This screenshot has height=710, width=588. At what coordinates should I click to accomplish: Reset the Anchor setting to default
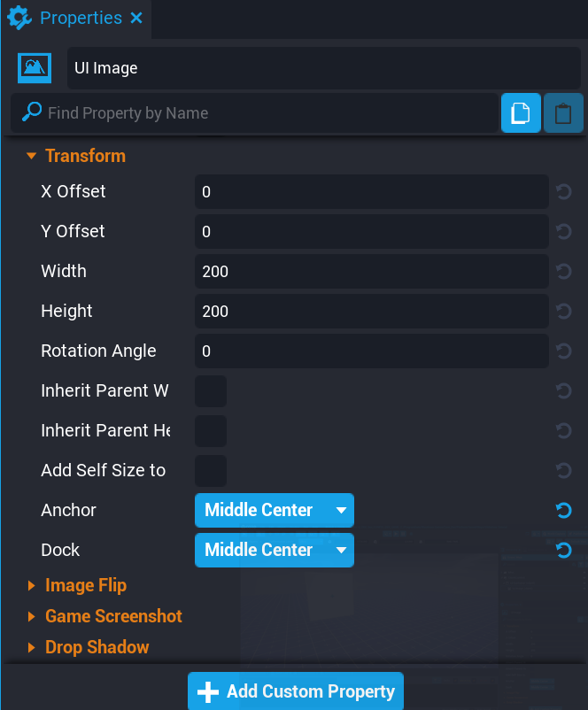point(563,511)
